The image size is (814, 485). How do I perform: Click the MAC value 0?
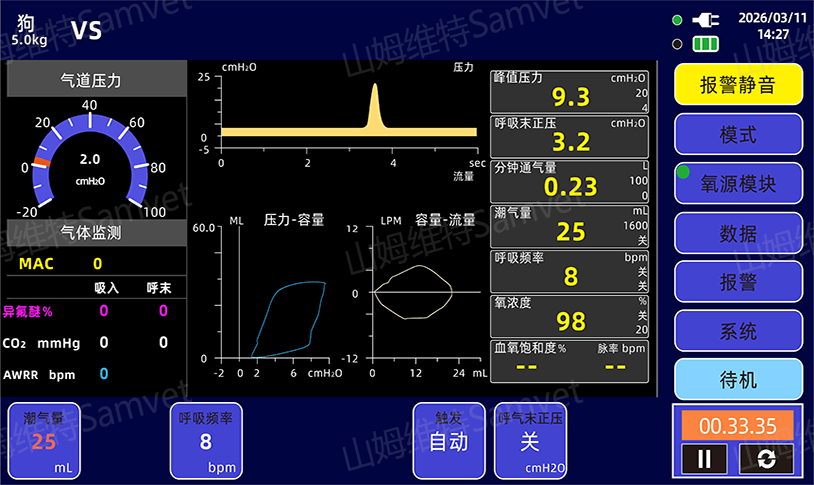(98, 264)
